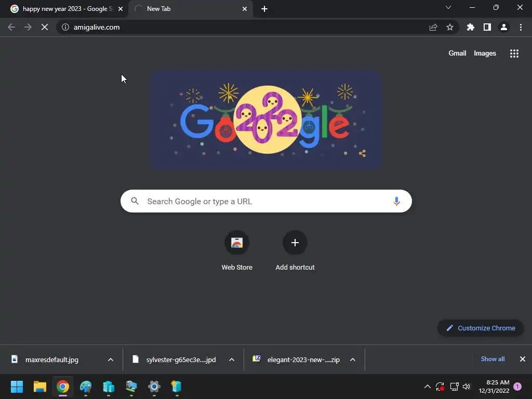The image size is (532, 399).
Task: Close the happy new year 2023 tab
Action: click(121, 9)
